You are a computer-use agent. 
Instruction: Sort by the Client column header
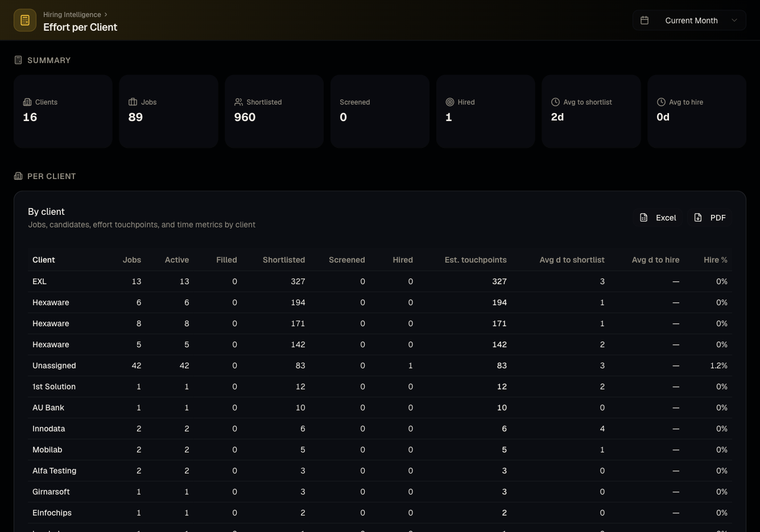44,260
